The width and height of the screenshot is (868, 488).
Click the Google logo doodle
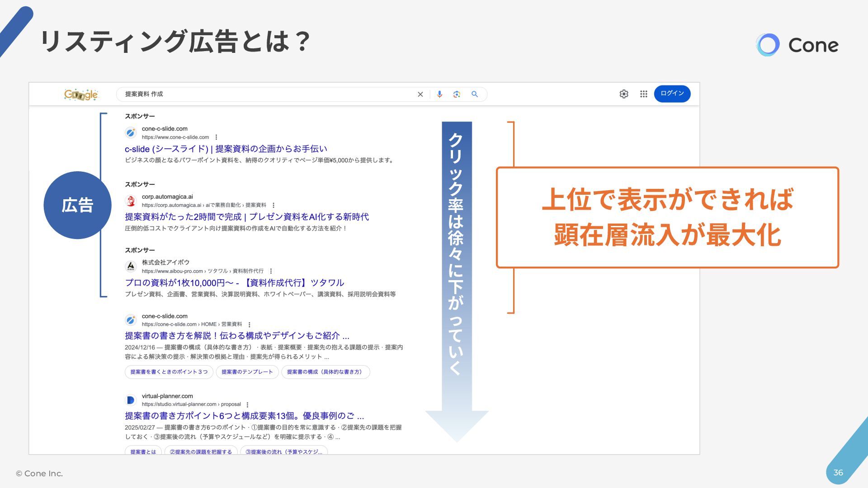pos(81,94)
